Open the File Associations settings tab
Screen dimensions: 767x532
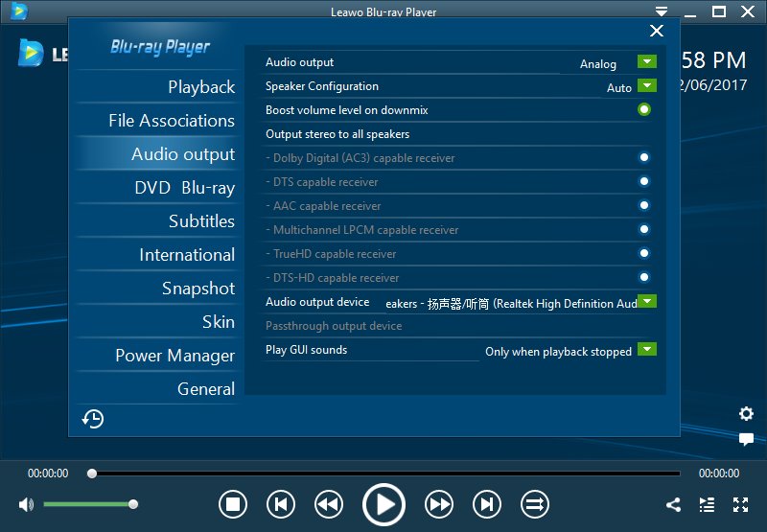[x=156, y=120]
